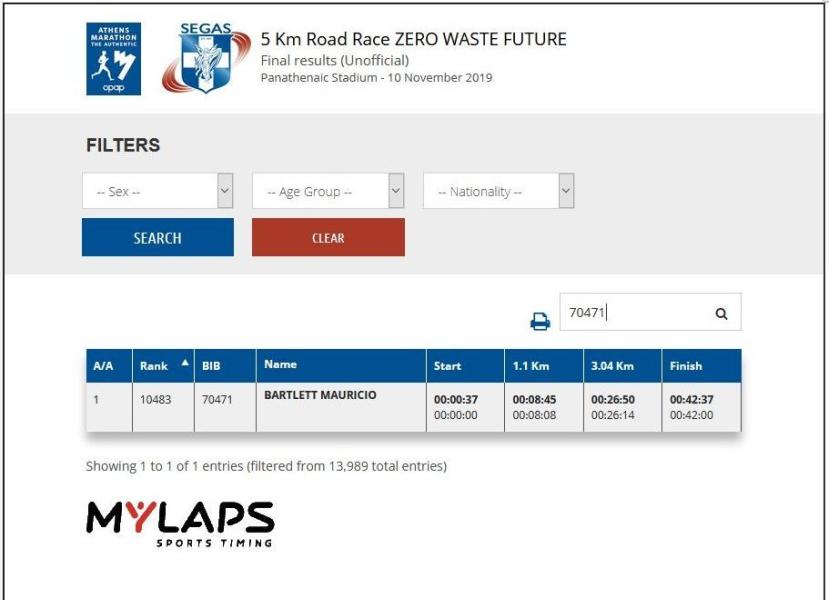Click BIB number 70471 in table row
Image resolution: width=829 pixels, height=600 pixels.
click(x=217, y=400)
